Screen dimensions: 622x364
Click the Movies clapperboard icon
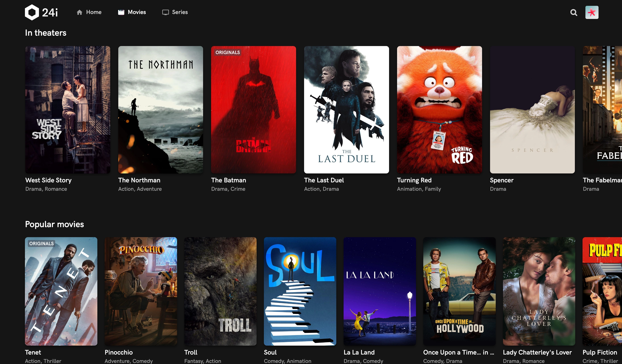click(121, 12)
